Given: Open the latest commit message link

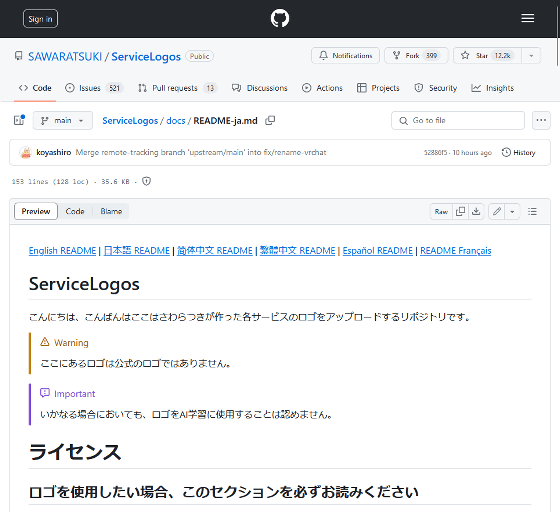Looking at the screenshot, I should [201, 152].
